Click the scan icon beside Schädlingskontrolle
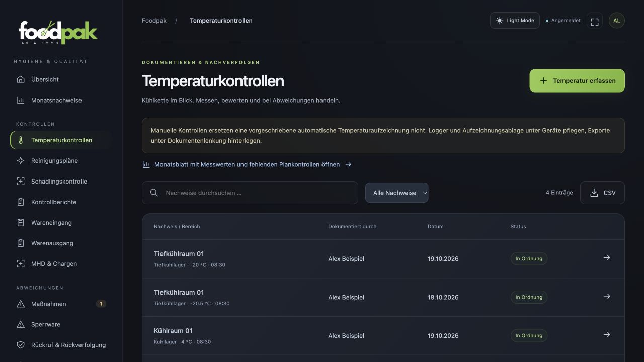This screenshot has width=644, height=362. (x=21, y=182)
